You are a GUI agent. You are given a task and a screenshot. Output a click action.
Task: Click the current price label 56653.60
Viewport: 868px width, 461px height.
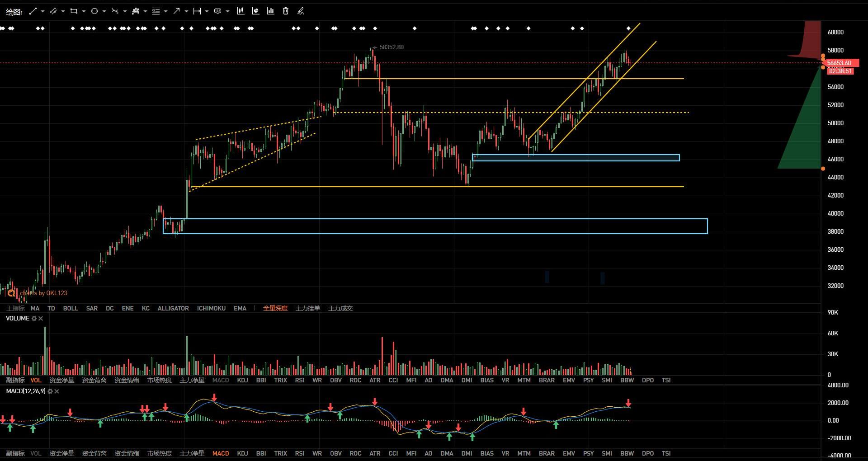point(839,63)
